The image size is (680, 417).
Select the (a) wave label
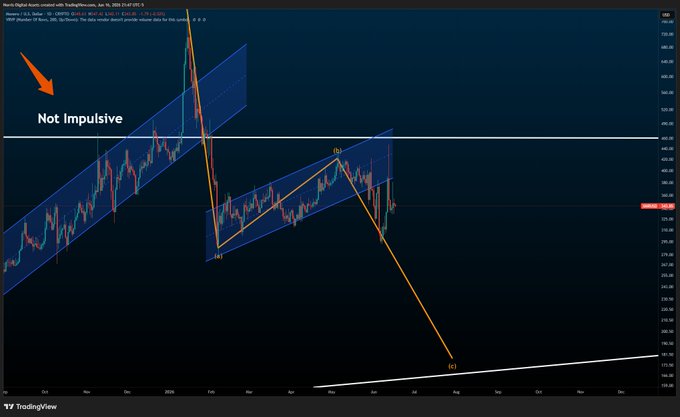218,256
